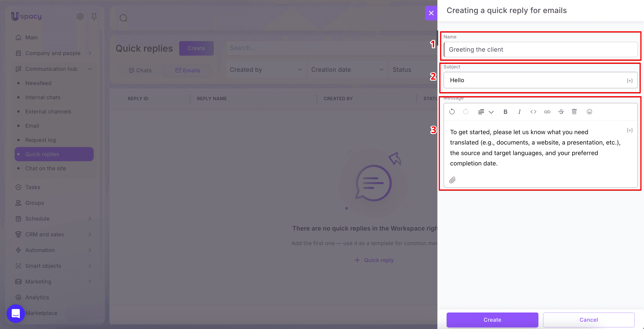Click the '+ Quick reply' link

[x=374, y=260]
